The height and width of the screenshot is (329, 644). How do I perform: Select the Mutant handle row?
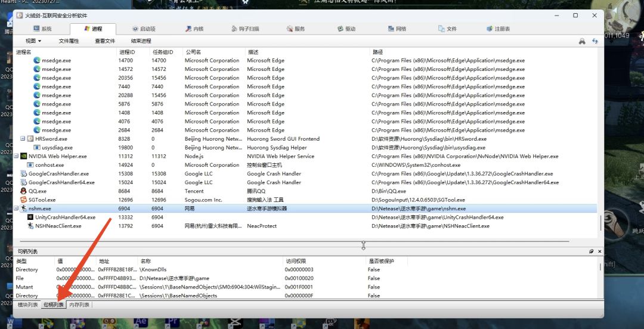pos(305,287)
